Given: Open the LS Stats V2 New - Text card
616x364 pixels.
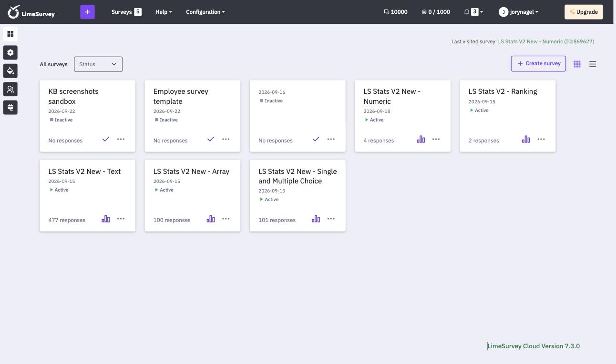Looking at the screenshot, I should 88,196.
